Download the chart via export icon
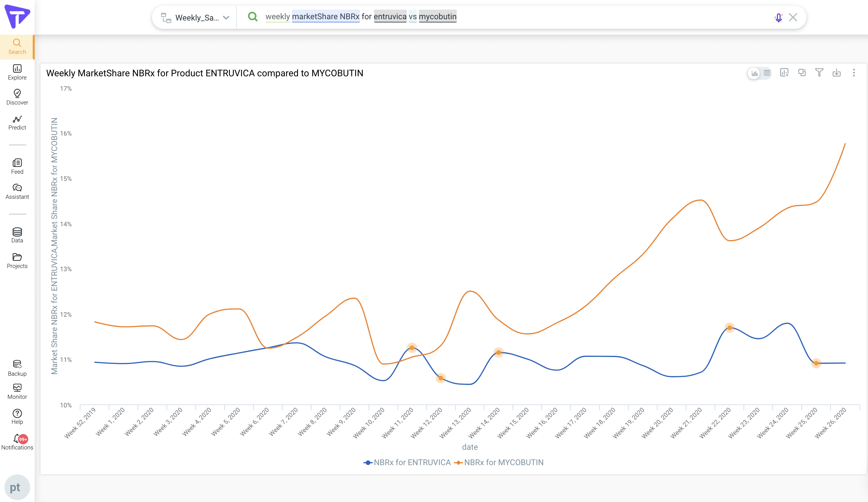Viewport: 868px width, 502px height. (836, 73)
